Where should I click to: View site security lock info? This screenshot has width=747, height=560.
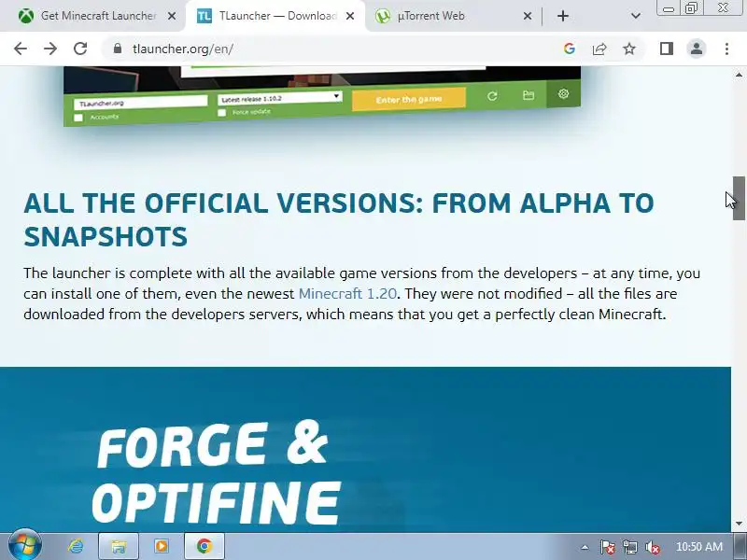click(x=118, y=49)
